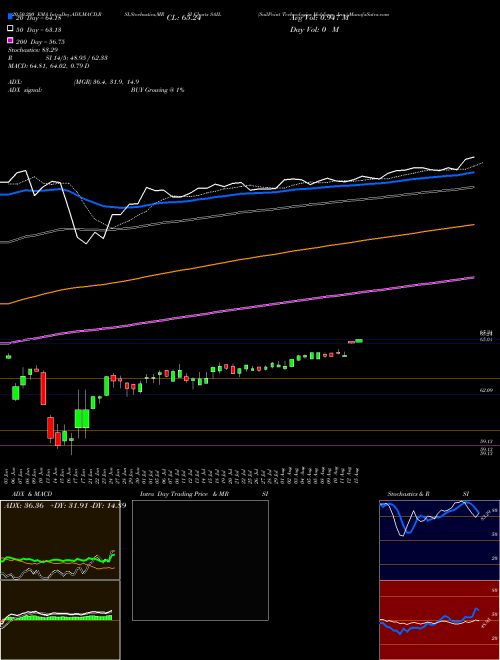Click the '65.01' price axis label
The image size is (500, 660).
point(486,339)
